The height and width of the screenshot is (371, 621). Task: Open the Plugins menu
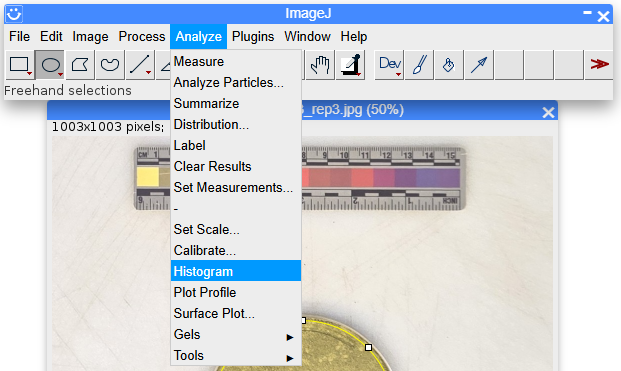click(x=253, y=36)
